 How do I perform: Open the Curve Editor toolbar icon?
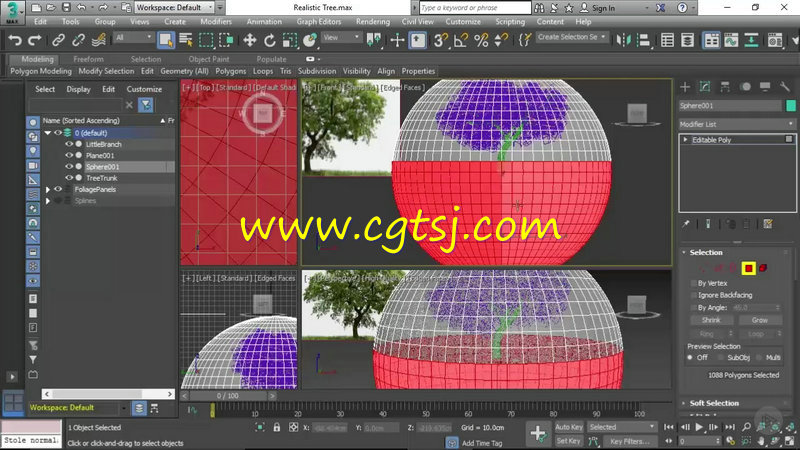(731, 40)
